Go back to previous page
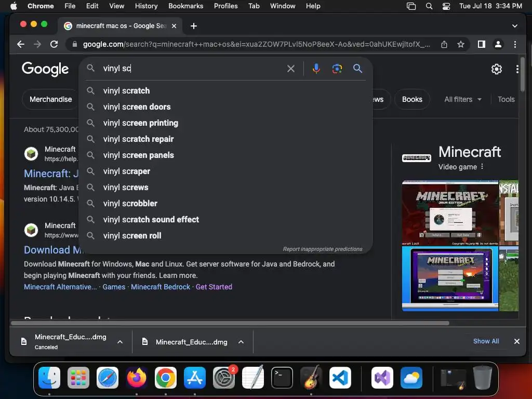The width and height of the screenshot is (532, 399). pos(21,44)
